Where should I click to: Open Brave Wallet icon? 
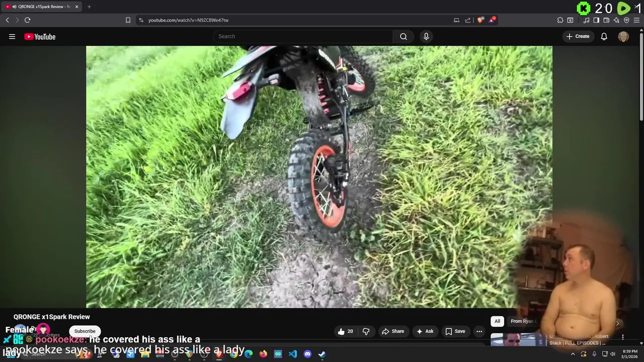(606, 20)
